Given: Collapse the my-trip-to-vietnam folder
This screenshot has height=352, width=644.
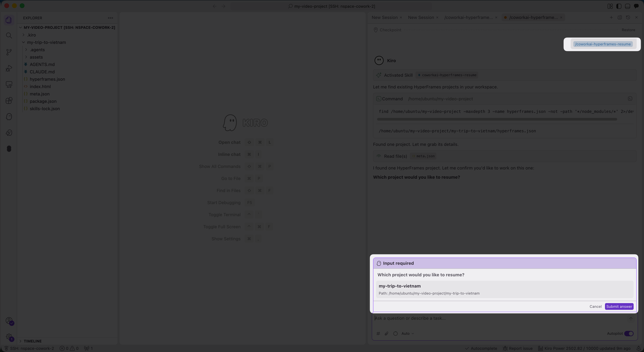Looking at the screenshot, I should pyautogui.click(x=46, y=42).
